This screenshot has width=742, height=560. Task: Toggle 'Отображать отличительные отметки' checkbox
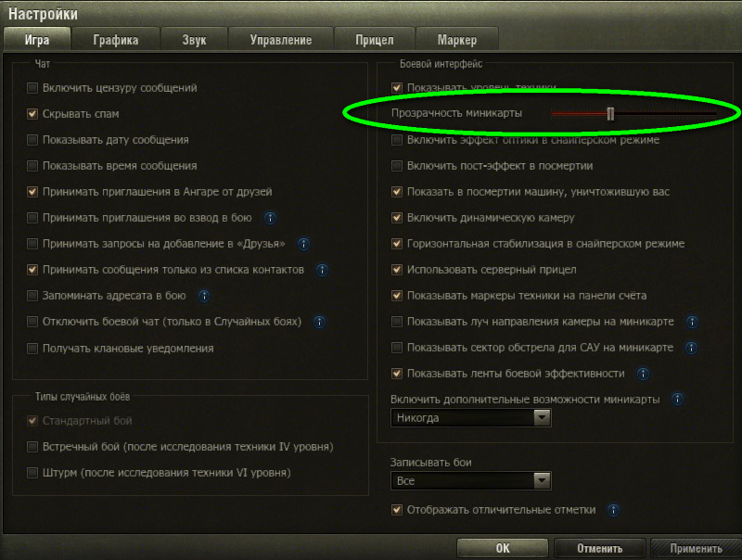(397, 510)
